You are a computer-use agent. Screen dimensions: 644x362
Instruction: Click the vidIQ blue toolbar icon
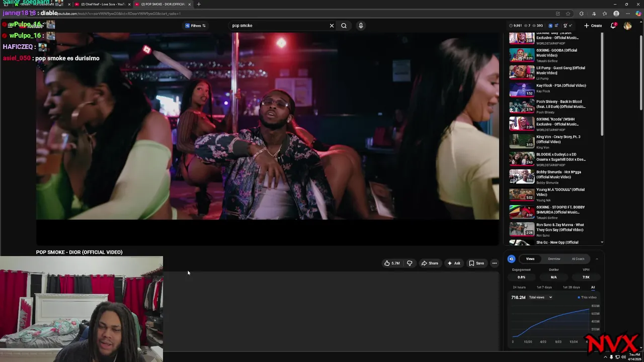(550, 26)
